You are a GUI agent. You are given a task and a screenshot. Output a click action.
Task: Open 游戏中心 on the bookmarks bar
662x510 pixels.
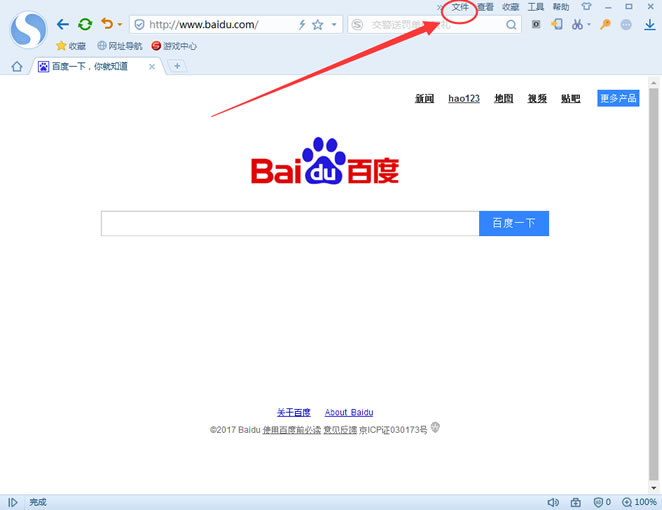(x=174, y=46)
